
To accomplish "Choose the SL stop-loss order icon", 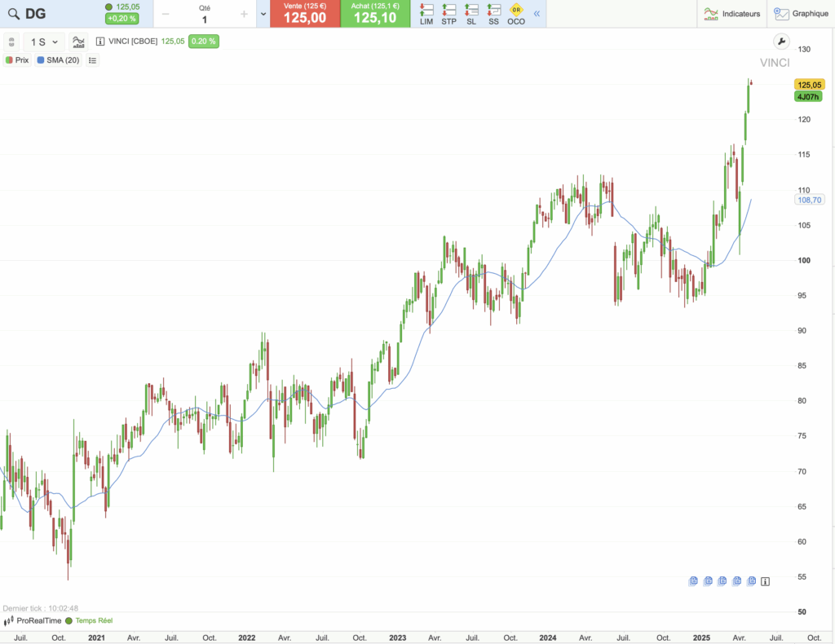I will point(471,14).
